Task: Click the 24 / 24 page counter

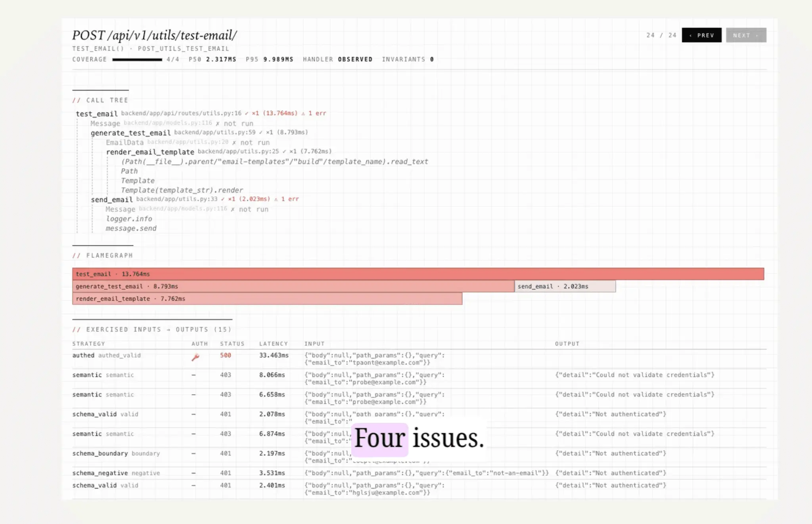Action: click(x=661, y=35)
